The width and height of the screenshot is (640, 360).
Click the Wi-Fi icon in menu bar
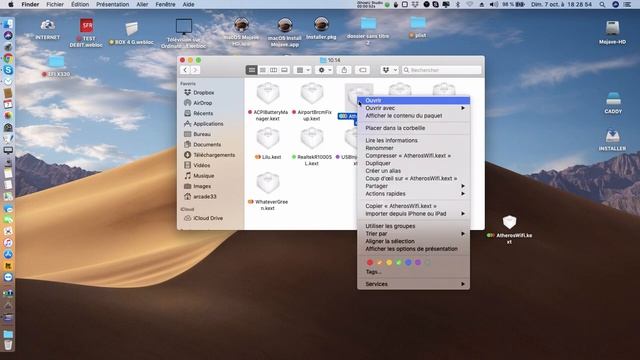click(469, 4)
